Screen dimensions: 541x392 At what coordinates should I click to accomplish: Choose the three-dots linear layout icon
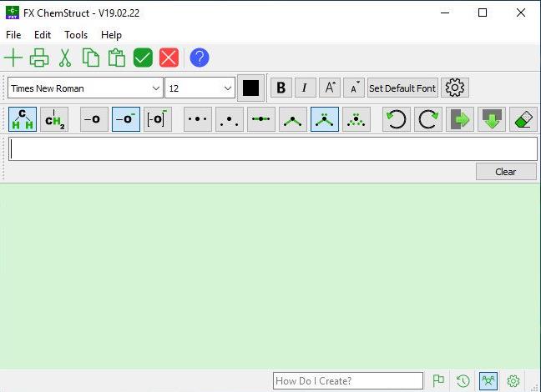(198, 119)
